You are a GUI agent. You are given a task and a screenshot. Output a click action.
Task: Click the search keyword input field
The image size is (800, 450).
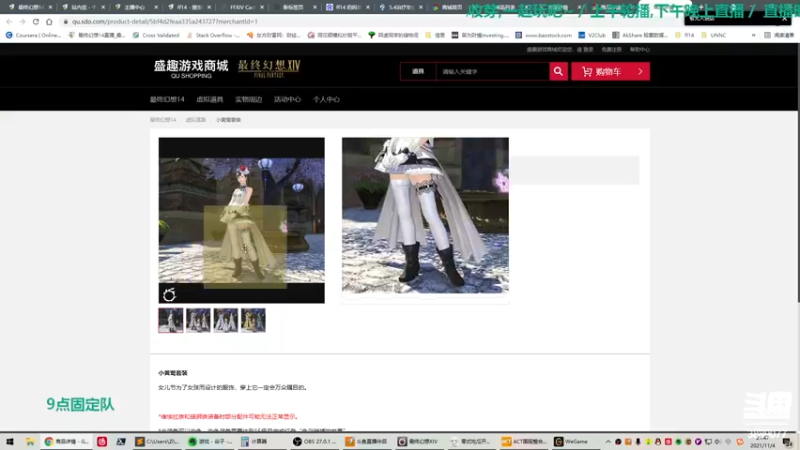point(492,71)
